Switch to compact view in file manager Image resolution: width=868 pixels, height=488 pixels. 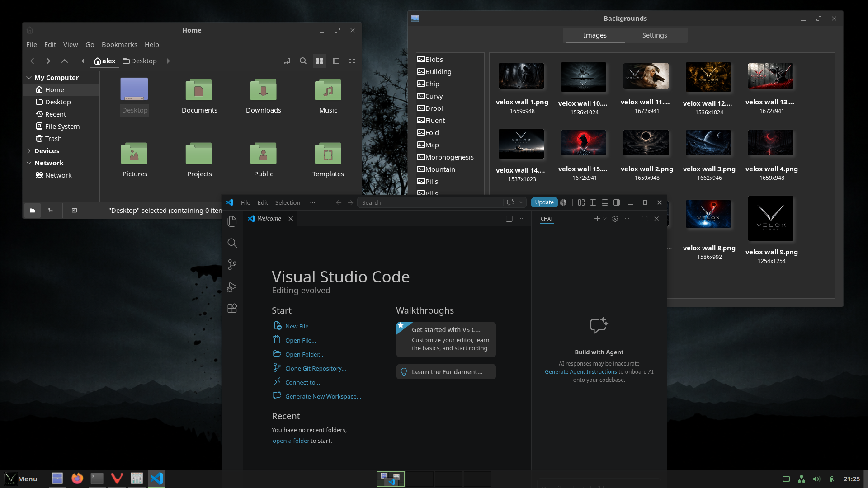coord(352,61)
